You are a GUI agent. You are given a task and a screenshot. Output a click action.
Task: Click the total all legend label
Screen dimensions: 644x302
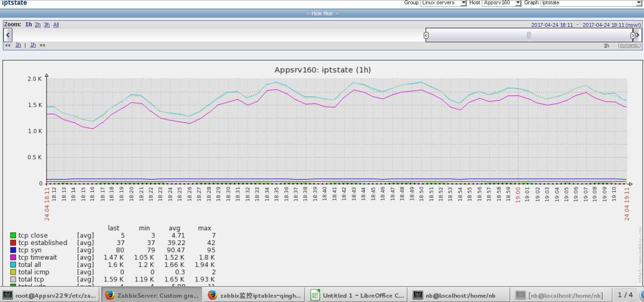click(29, 265)
